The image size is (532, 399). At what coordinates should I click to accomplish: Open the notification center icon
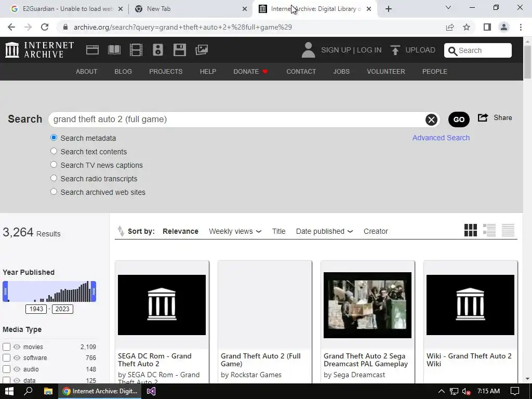[515, 391]
